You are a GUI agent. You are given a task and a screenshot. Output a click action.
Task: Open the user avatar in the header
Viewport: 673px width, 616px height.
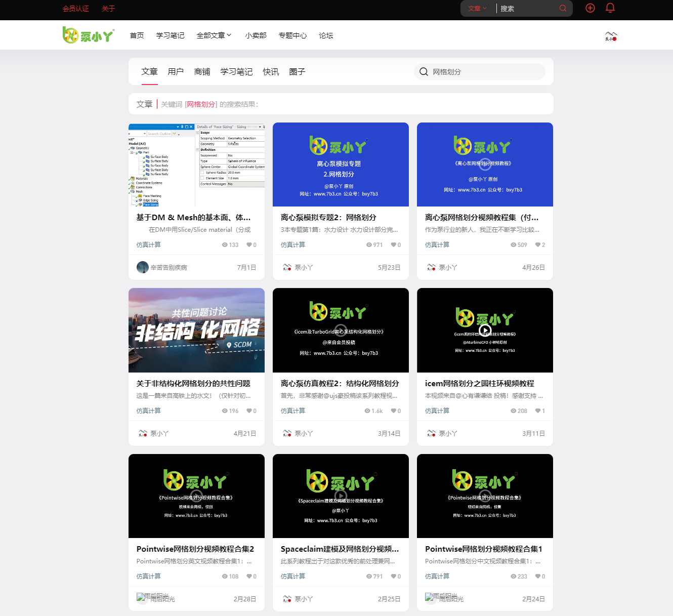pyautogui.click(x=611, y=36)
